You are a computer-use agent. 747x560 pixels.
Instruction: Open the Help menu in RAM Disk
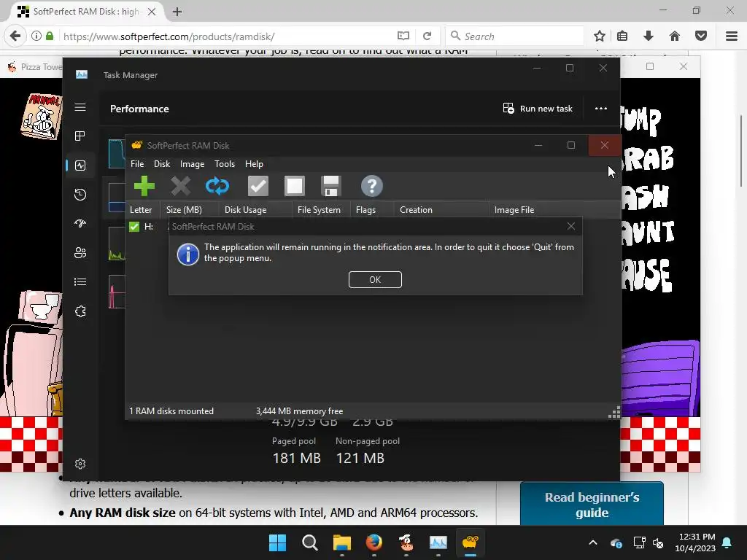(x=254, y=164)
